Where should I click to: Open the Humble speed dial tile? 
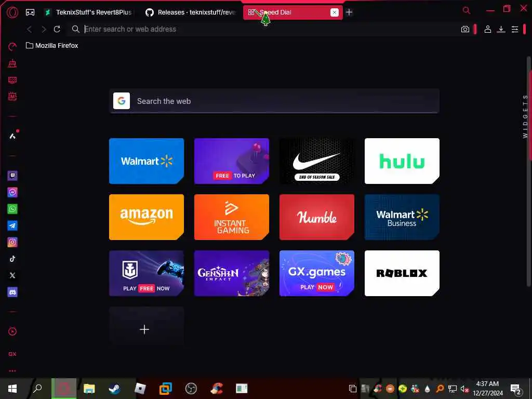point(316,217)
